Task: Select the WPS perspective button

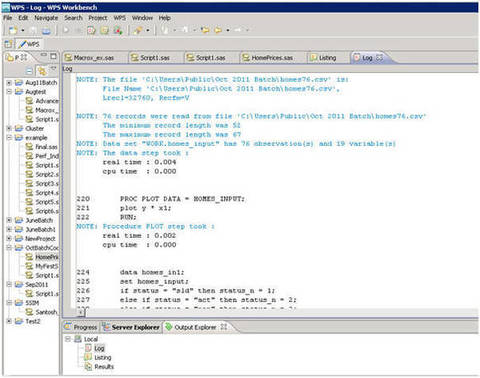Action: [x=29, y=44]
